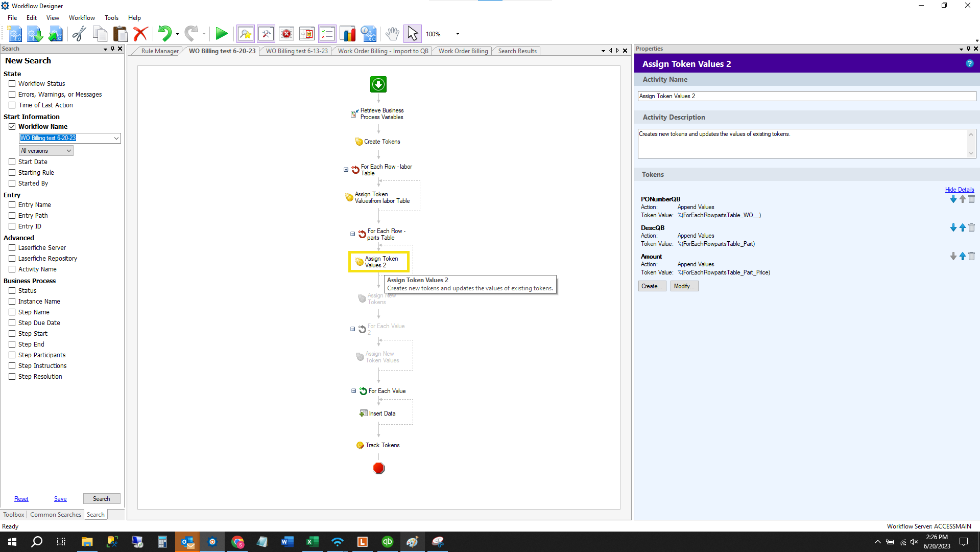Screen dimensions: 980x552
Task: Click the Activity Name text field
Action: point(806,96)
